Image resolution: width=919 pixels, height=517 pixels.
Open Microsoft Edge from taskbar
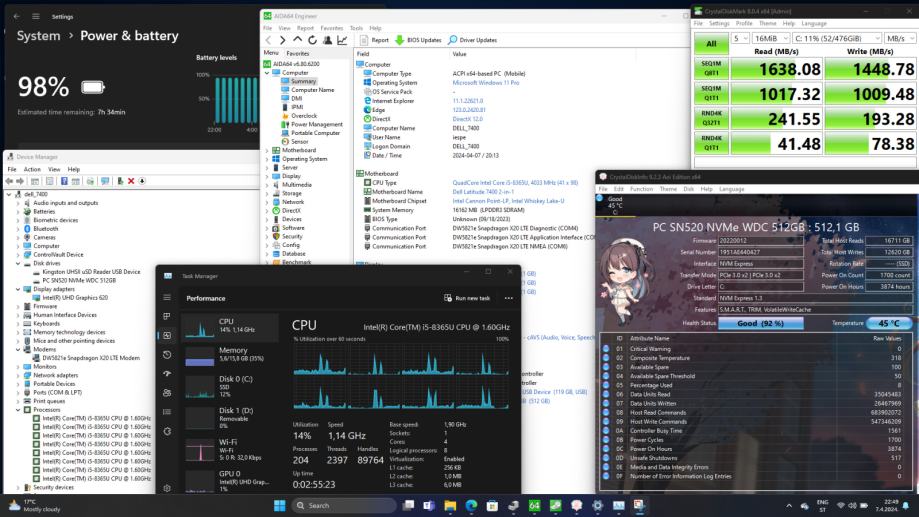471,505
